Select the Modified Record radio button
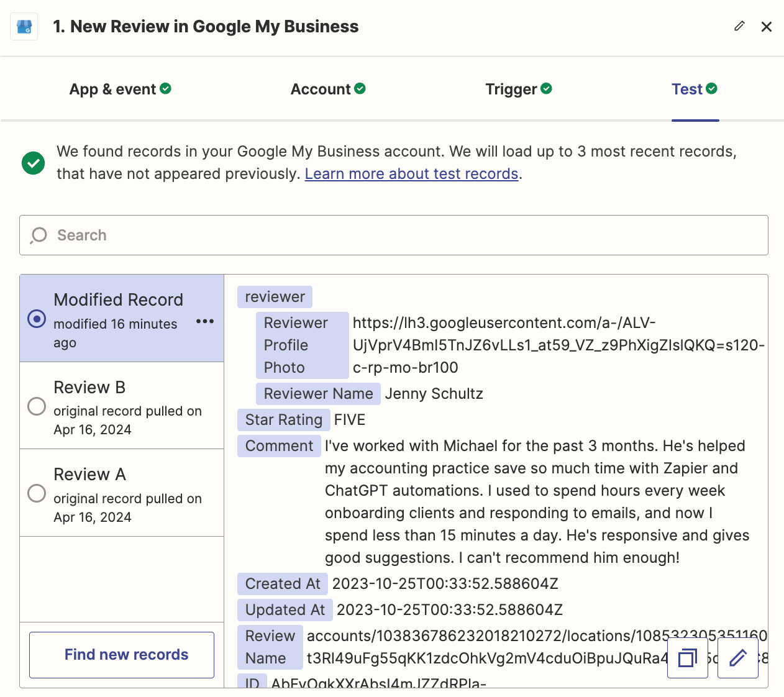Viewport: 784px width, 697px height. 37,319
